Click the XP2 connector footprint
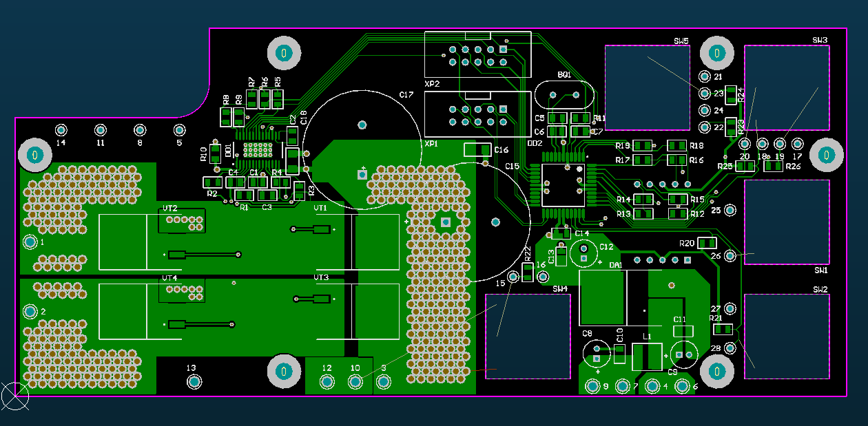This screenshot has width=868, height=426. (478, 54)
